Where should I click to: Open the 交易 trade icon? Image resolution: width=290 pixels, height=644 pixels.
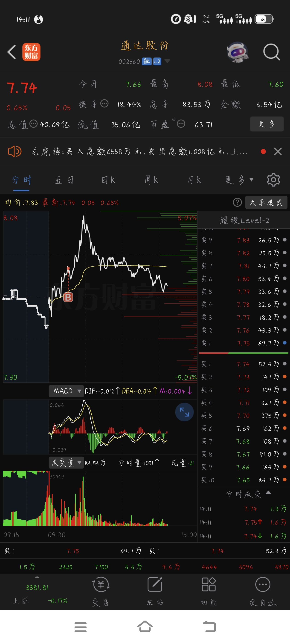[101, 592]
